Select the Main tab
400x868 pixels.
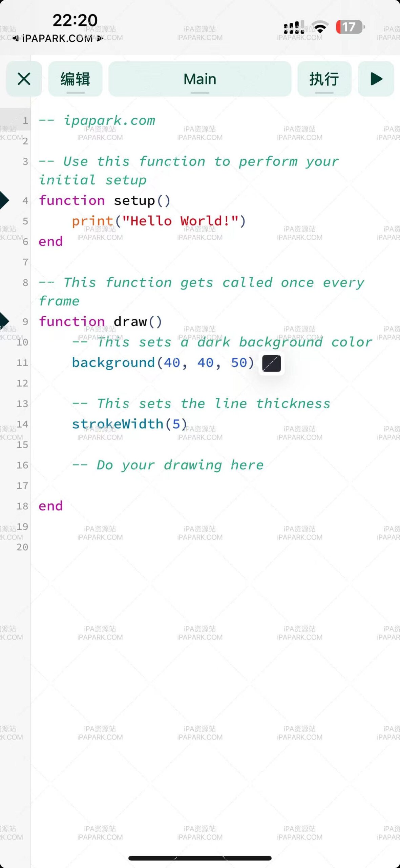click(199, 79)
